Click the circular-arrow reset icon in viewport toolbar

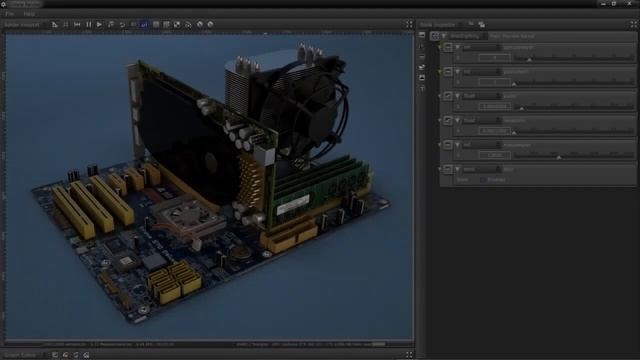point(122,24)
